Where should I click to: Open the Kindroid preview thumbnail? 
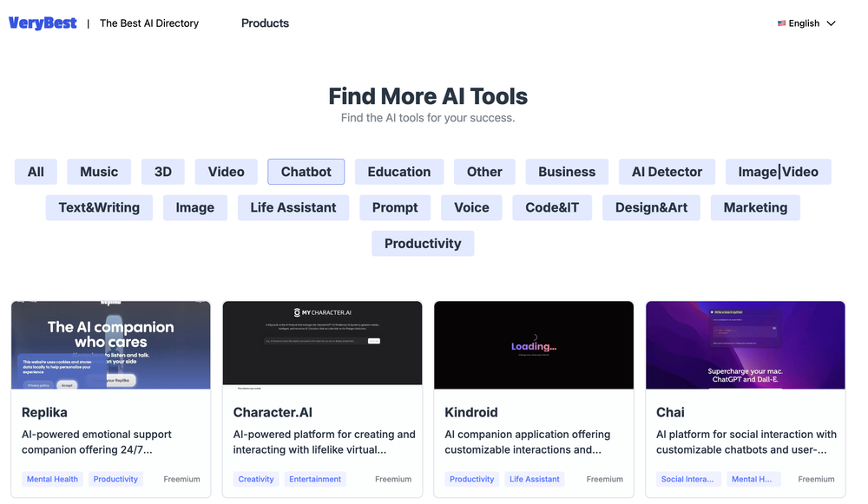[534, 344]
